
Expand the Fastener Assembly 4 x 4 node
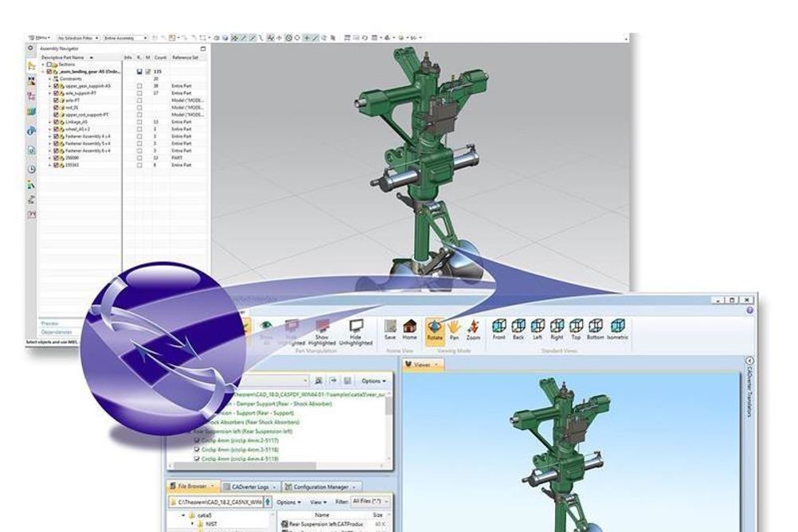click(x=50, y=136)
